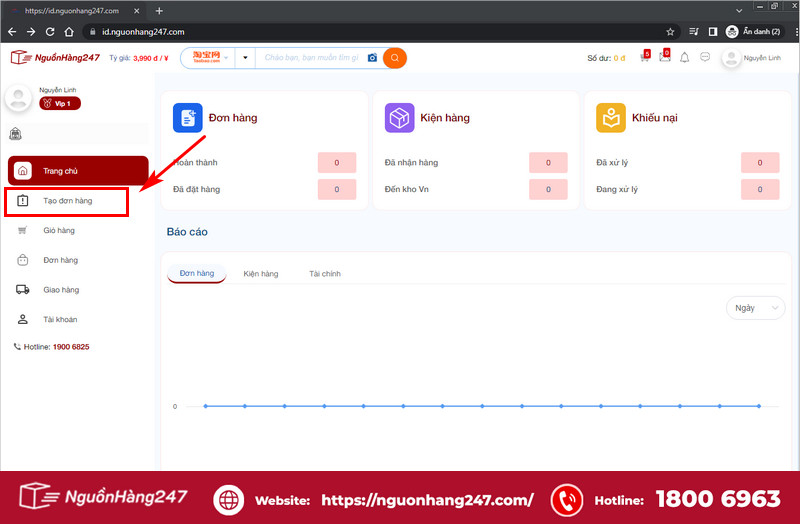Open the incognito Ẩn danh profile
Image resolution: width=800 pixels, height=524 pixels.
pos(755,32)
